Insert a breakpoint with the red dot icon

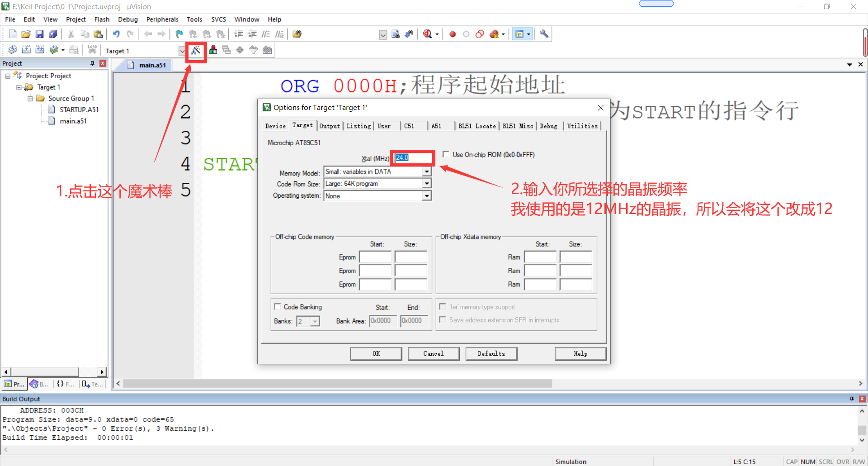(x=453, y=34)
